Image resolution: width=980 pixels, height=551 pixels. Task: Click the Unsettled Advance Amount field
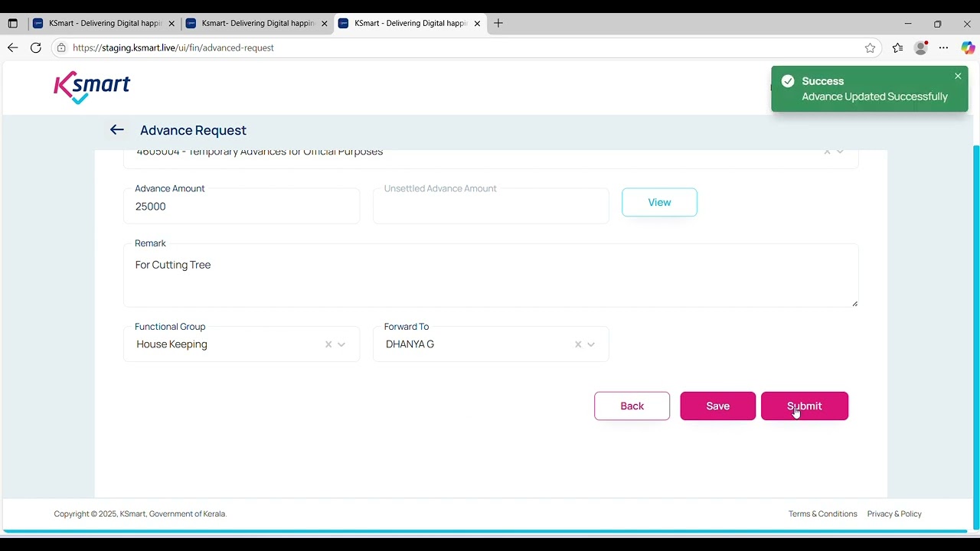[491, 207]
